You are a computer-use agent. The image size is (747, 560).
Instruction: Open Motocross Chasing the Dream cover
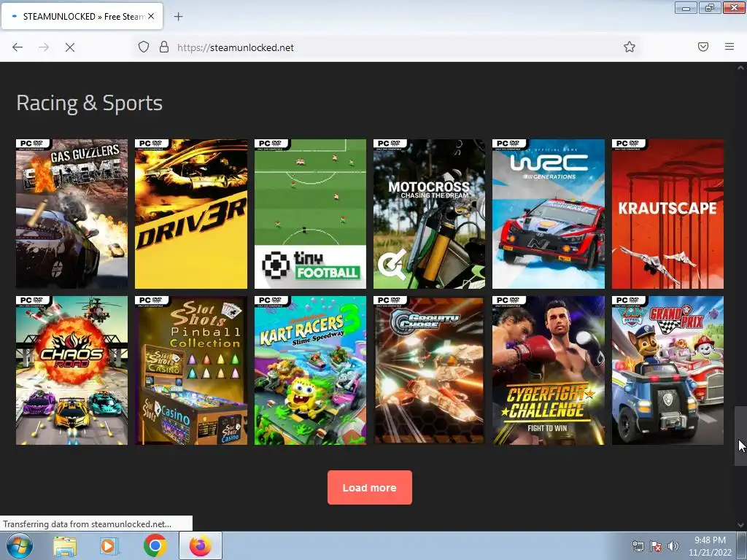click(x=429, y=214)
